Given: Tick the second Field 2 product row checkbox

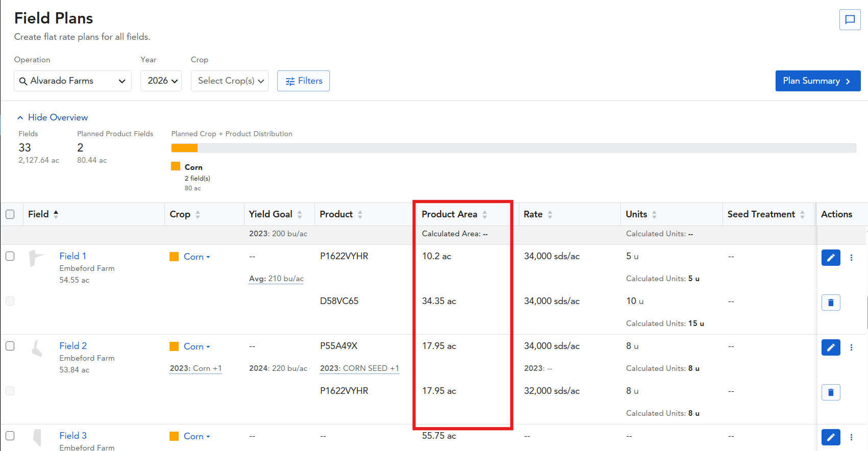Looking at the screenshot, I should pos(10,391).
